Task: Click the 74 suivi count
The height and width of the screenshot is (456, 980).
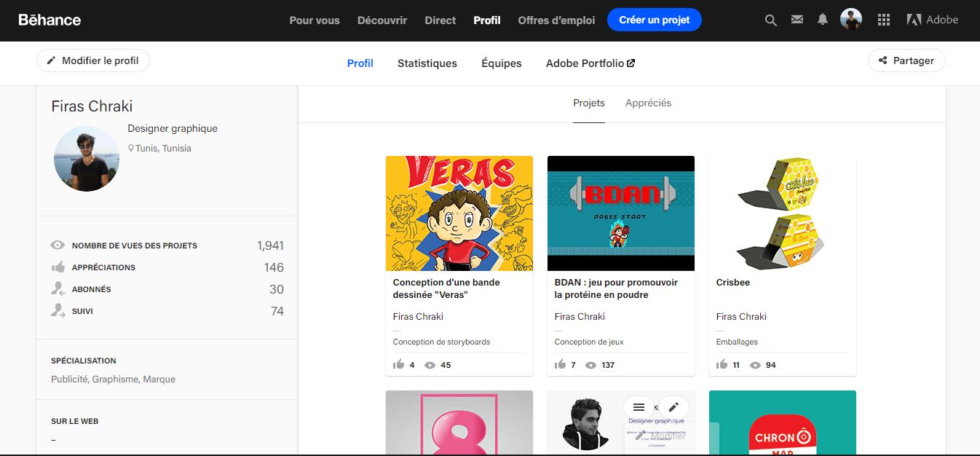Action: 277,311
